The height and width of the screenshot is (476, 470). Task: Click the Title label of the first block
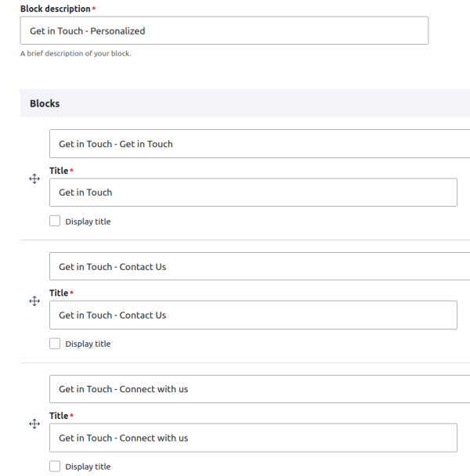tap(59, 171)
